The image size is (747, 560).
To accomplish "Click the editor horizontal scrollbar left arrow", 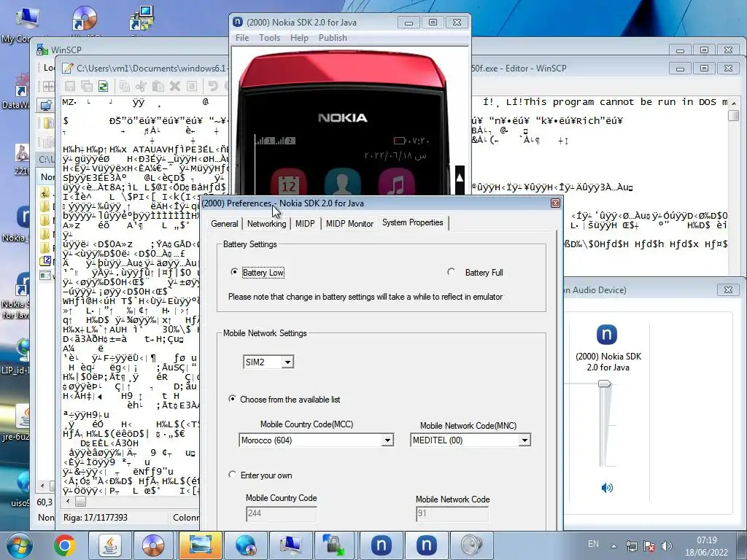I will point(68,502).
